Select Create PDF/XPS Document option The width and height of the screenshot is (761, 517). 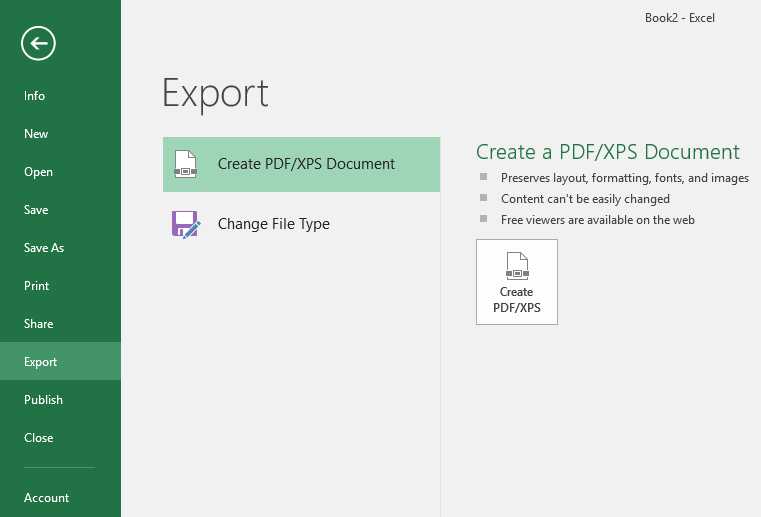301,165
